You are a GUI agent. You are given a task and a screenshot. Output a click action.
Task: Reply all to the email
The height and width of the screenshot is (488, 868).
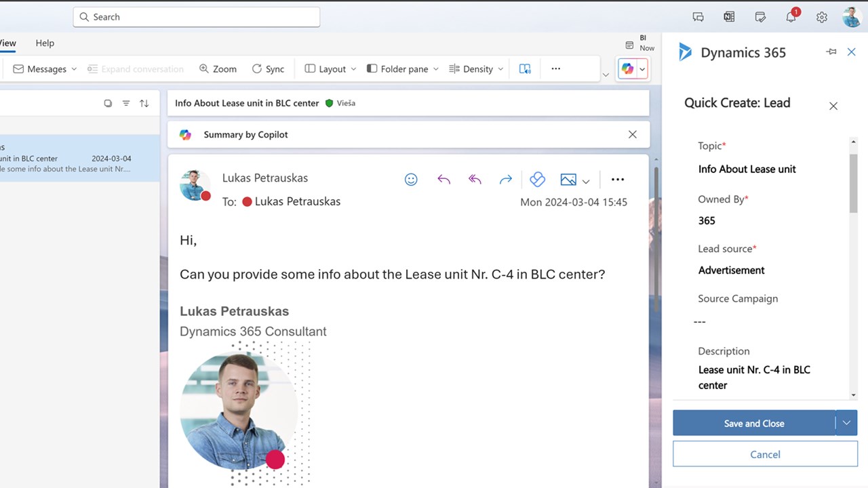[x=475, y=180]
